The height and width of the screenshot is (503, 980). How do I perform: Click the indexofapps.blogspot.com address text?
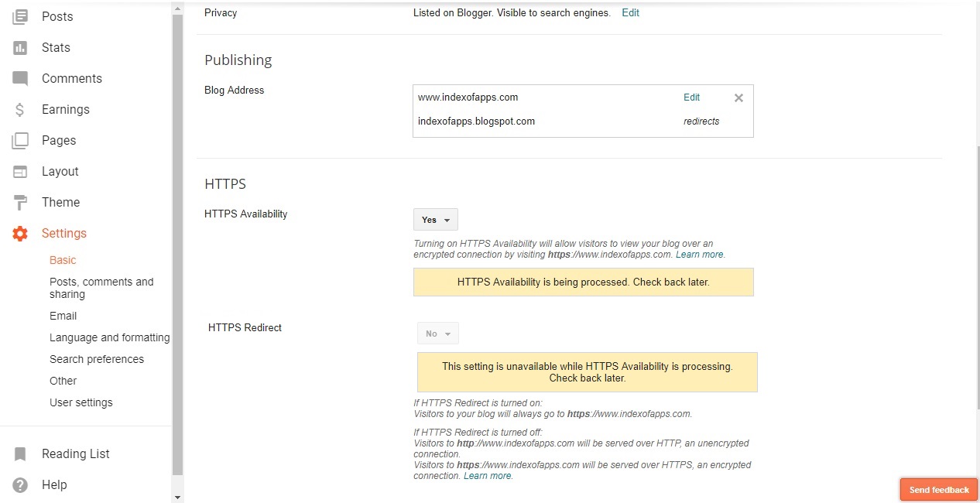point(476,121)
